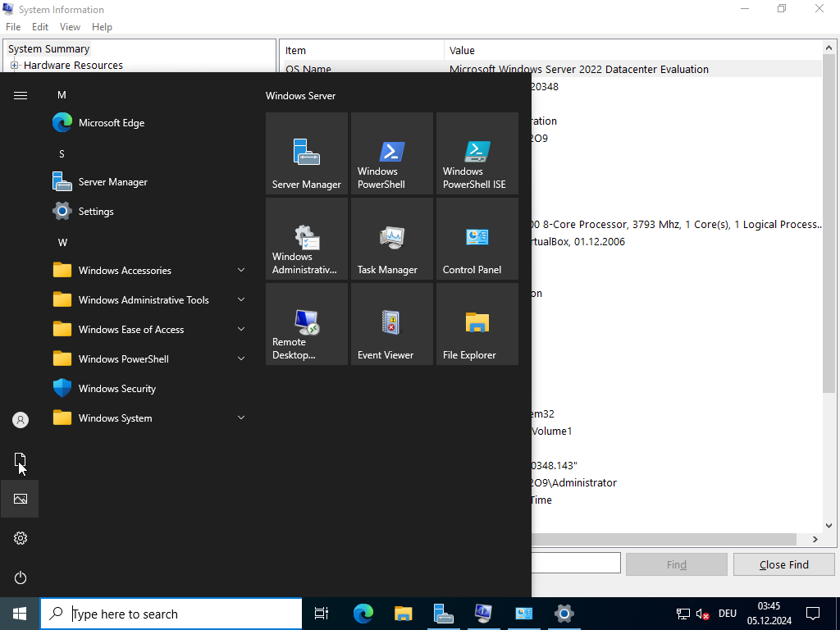Open the Remote Desktop Connection tile
The image size is (840, 630).
(307, 323)
